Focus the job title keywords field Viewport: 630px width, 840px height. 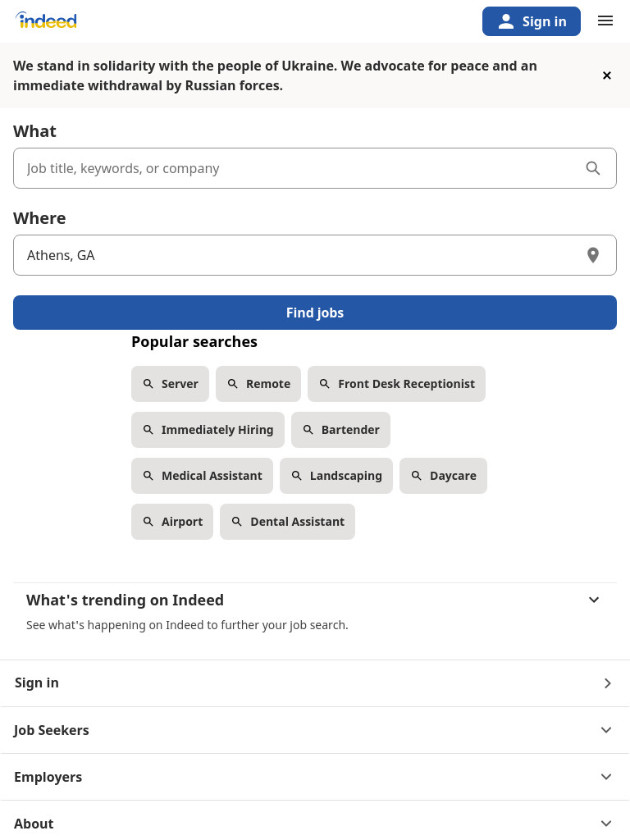pos(315,168)
